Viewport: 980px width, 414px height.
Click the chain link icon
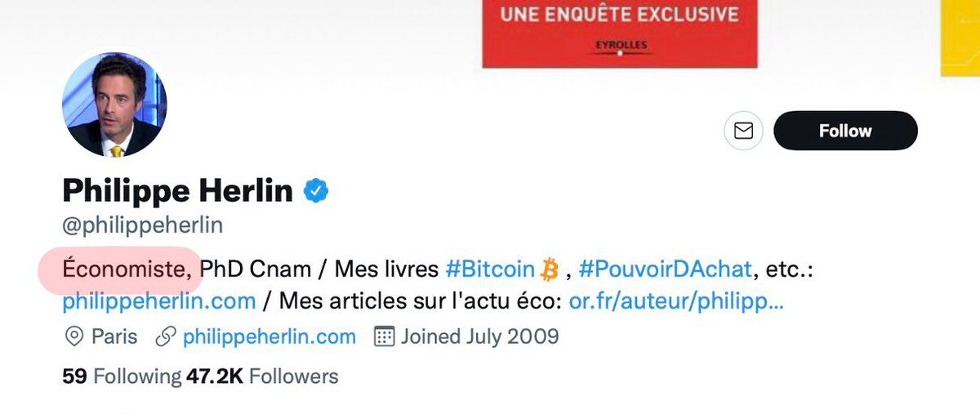pyautogui.click(x=166, y=336)
